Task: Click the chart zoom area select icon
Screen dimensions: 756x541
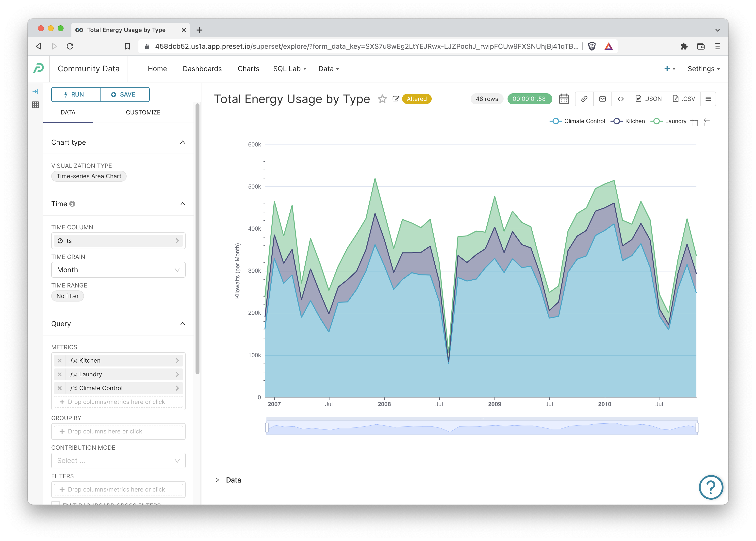Action: pos(694,122)
